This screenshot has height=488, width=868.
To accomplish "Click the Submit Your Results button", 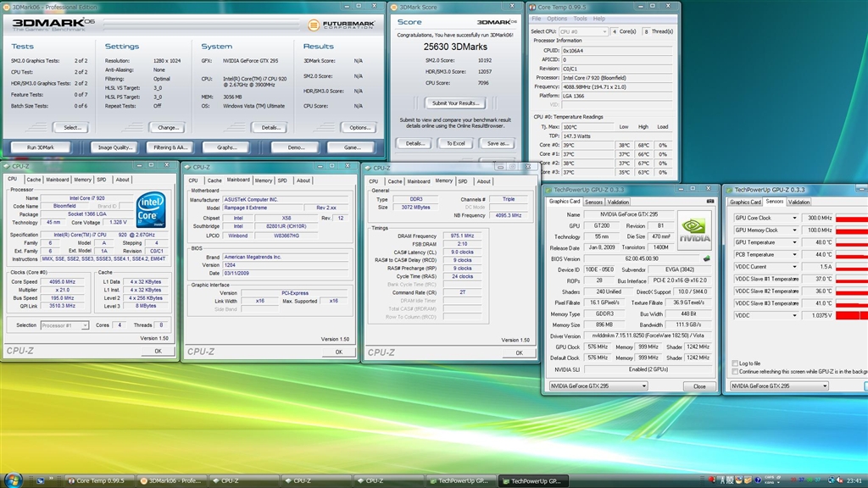I will tap(456, 103).
